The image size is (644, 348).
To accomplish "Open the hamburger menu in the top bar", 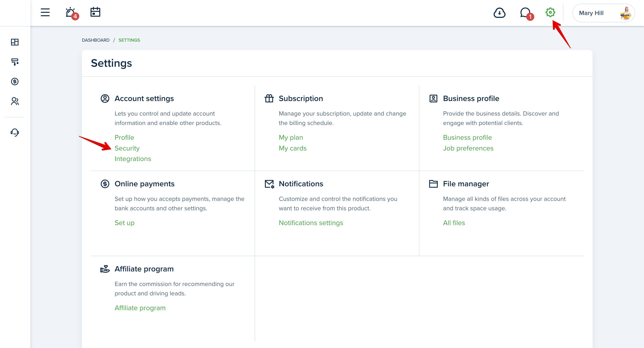I will [x=45, y=12].
